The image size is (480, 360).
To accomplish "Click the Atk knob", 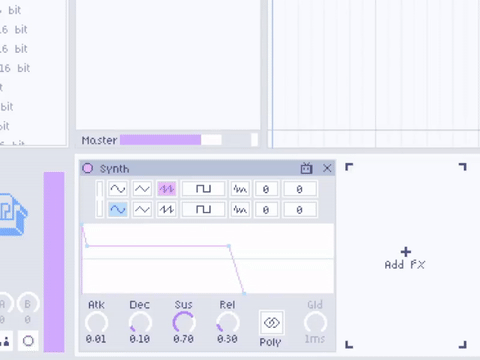I will (x=96, y=322).
